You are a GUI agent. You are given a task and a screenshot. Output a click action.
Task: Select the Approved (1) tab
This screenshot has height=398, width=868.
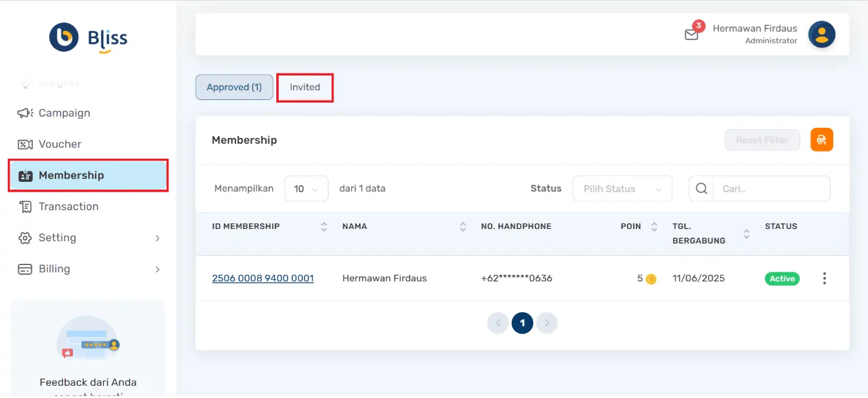234,88
